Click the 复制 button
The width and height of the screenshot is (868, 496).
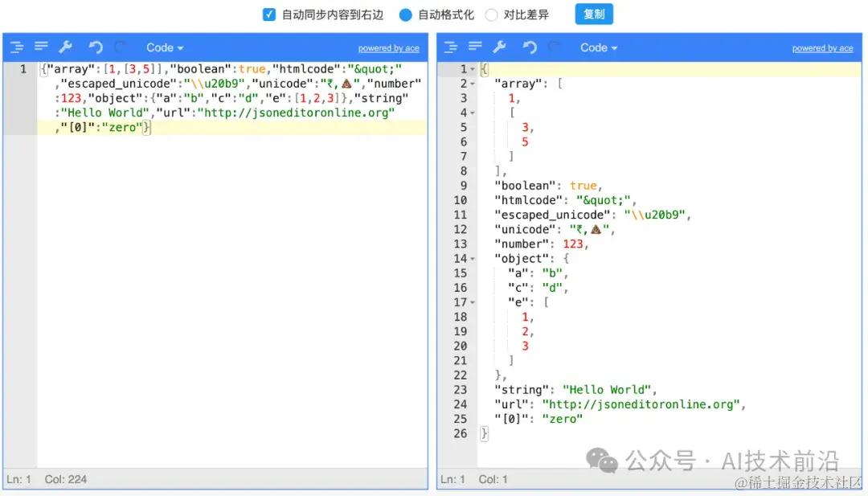click(x=594, y=14)
